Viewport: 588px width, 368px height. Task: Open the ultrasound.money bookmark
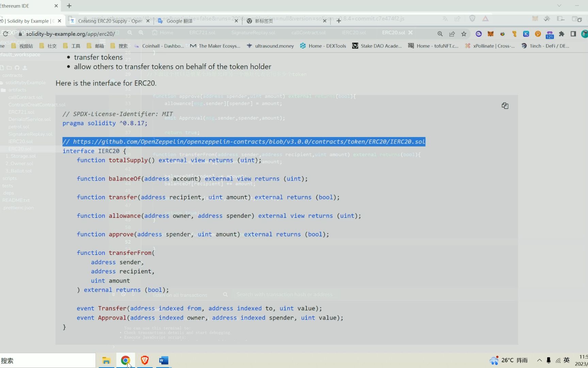[270, 46]
